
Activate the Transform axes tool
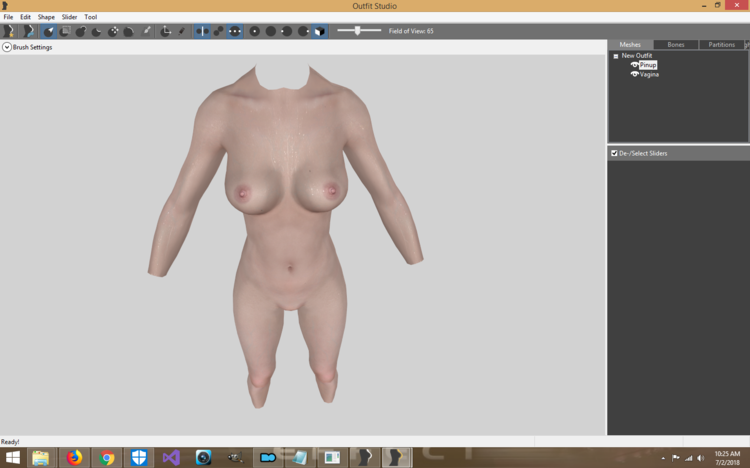[165, 31]
